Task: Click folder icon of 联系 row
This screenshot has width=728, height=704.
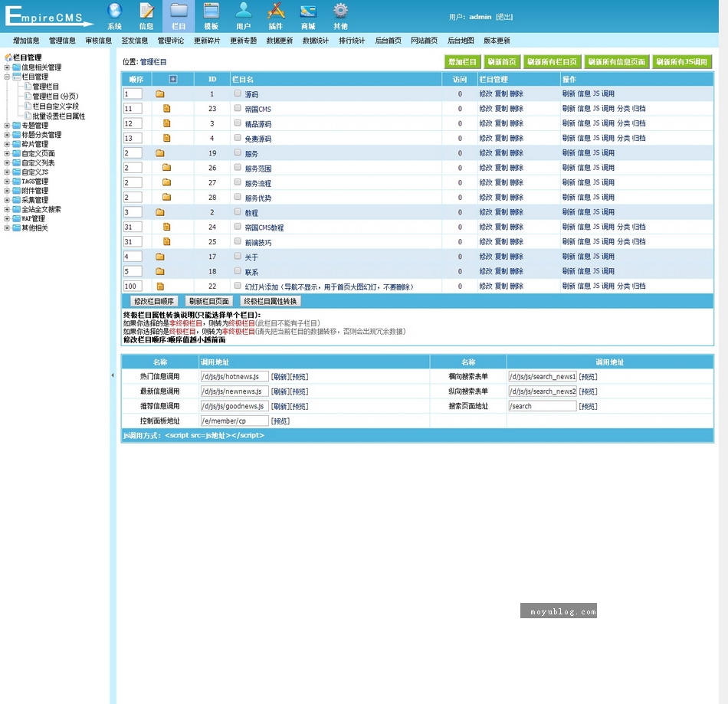Action: (x=160, y=271)
